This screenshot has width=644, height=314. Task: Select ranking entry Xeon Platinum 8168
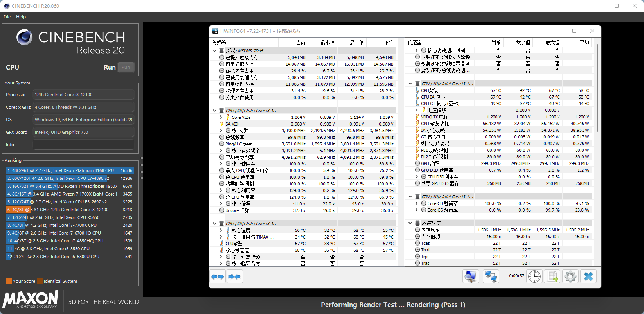point(70,170)
